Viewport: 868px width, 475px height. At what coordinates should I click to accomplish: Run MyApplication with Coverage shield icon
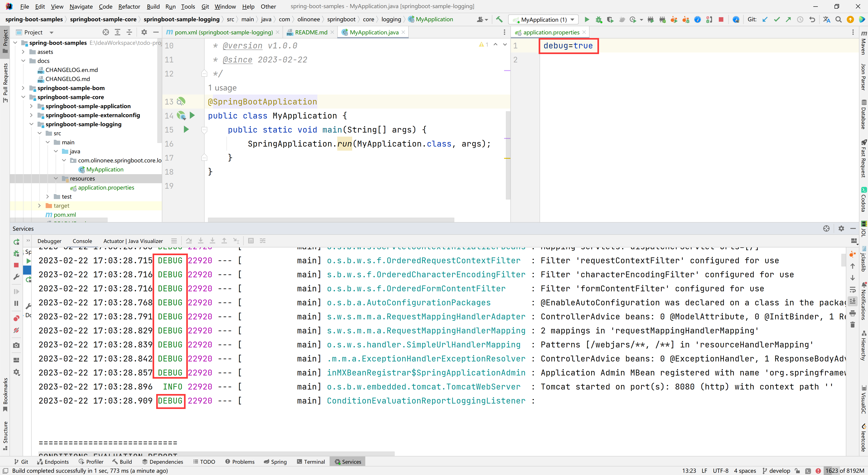click(x=610, y=19)
